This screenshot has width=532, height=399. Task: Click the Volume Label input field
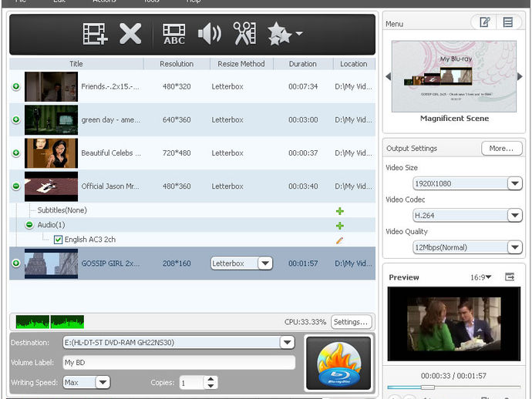pyautogui.click(x=179, y=362)
